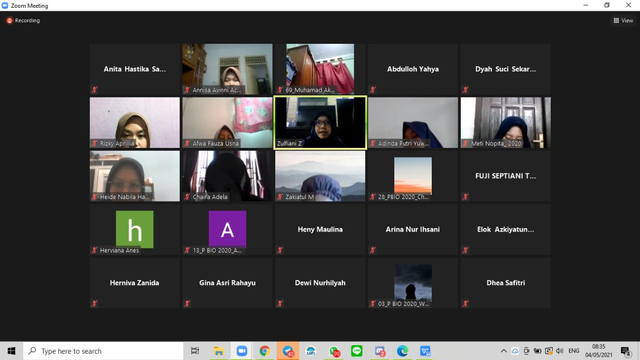Click Zoom icon in taskbar

242,351
